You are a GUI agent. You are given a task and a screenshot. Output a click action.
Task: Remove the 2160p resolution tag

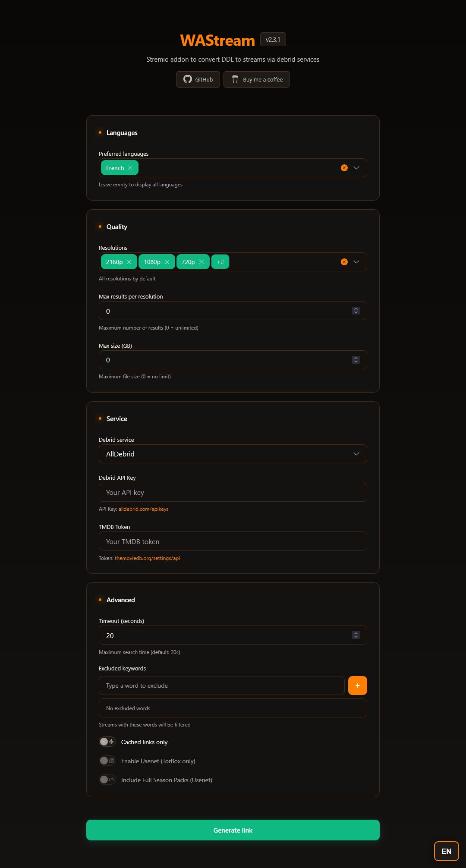tap(129, 262)
